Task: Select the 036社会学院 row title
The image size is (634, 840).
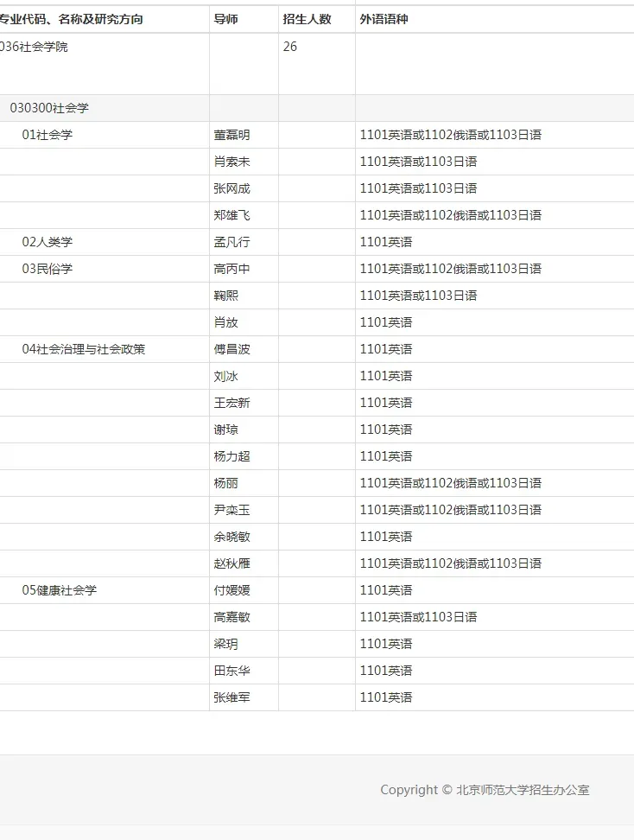Action: (34, 47)
